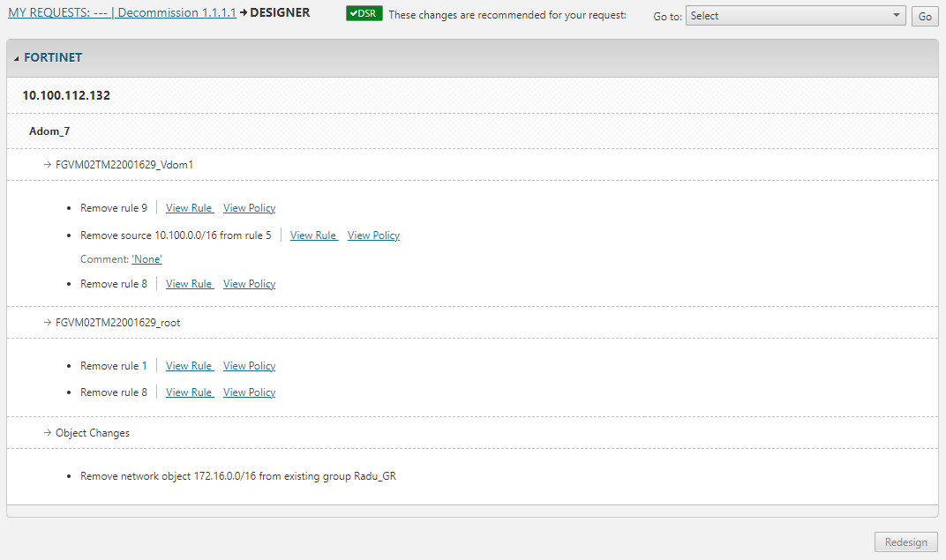The height and width of the screenshot is (560, 946).
Task: View Policy for rule 5 source removal
Action: (x=373, y=235)
